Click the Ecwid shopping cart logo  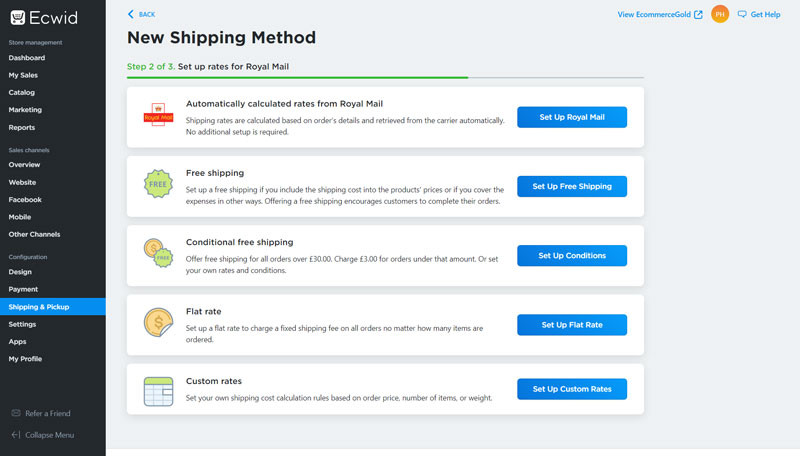tap(17, 17)
